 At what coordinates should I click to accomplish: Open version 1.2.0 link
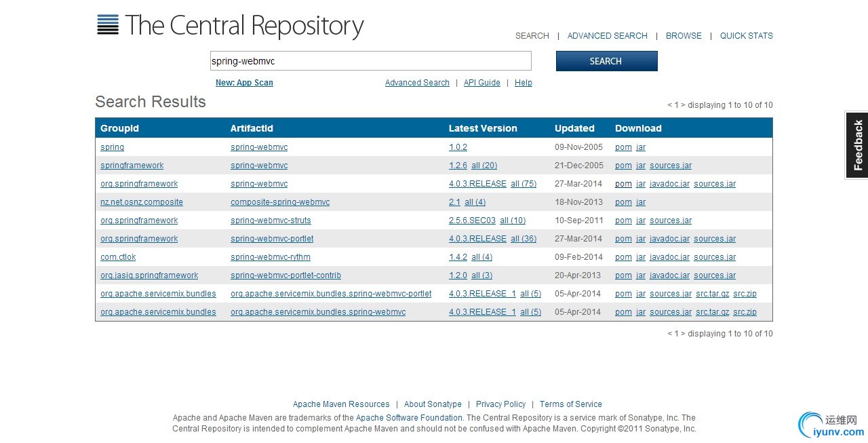[x=458, y=275]
